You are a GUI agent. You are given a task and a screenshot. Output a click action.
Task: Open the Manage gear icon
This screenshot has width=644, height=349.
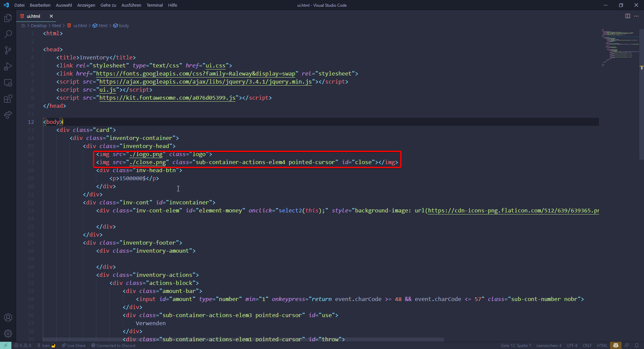8,334
